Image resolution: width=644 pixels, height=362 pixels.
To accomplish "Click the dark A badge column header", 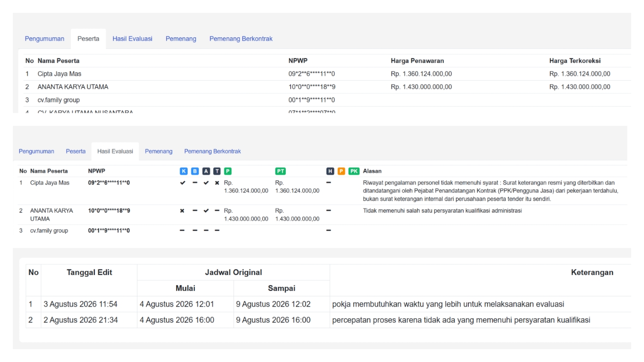I will point(206,171).
